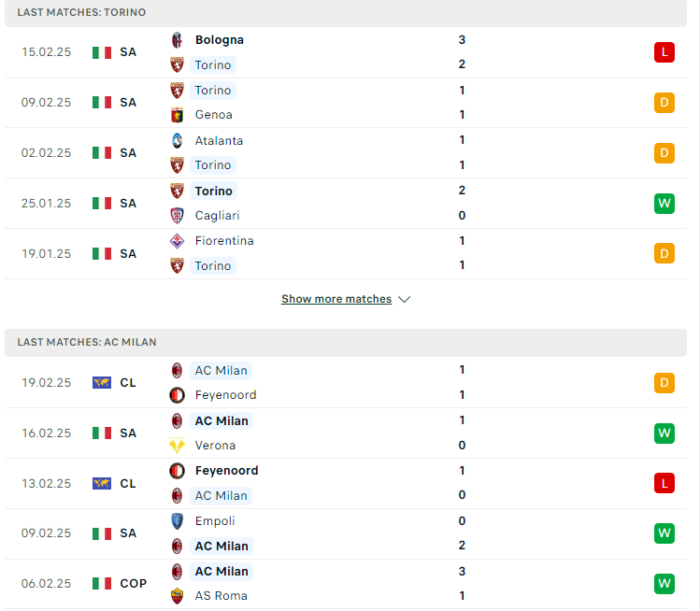
Task: Select the Torino team name in the Atalanta match
Action: tap(213, 165)
